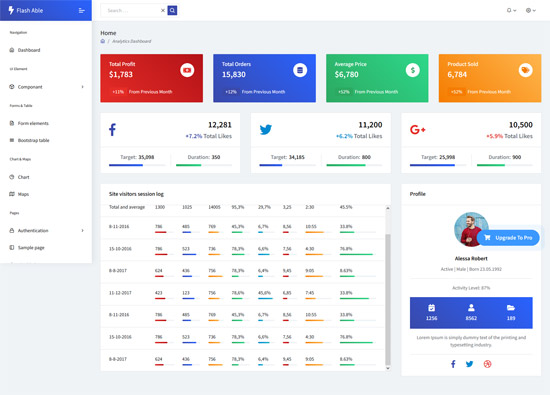Click the blue search magnifier button
This screenshot has height=395, width=550.
click(172, 11)
